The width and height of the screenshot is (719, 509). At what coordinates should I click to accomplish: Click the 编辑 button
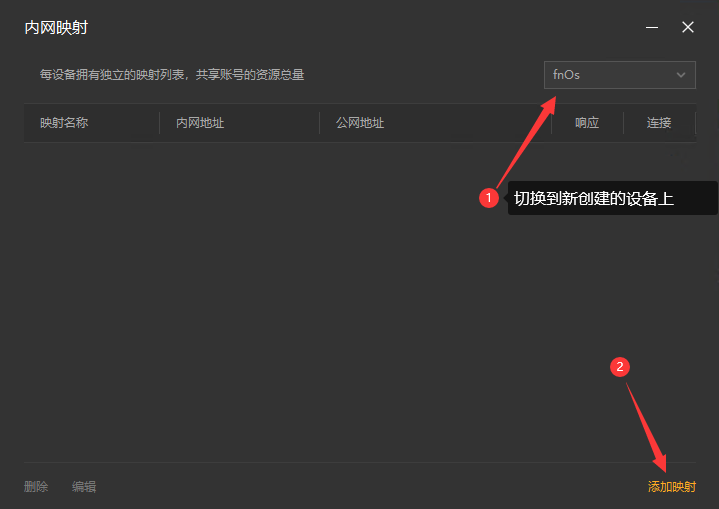coord(84,487)
